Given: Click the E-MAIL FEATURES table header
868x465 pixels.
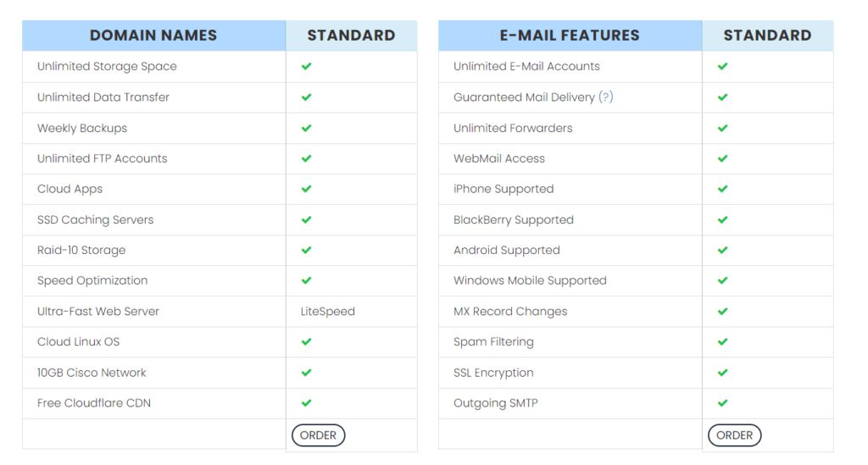Looking at the screenshot, I should pyautogui.click(x=570, y=36).
